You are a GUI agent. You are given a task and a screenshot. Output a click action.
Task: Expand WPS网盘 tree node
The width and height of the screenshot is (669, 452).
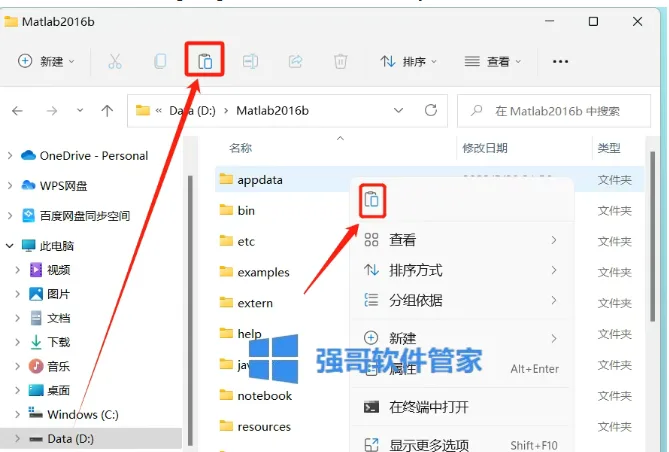(10, 186)
